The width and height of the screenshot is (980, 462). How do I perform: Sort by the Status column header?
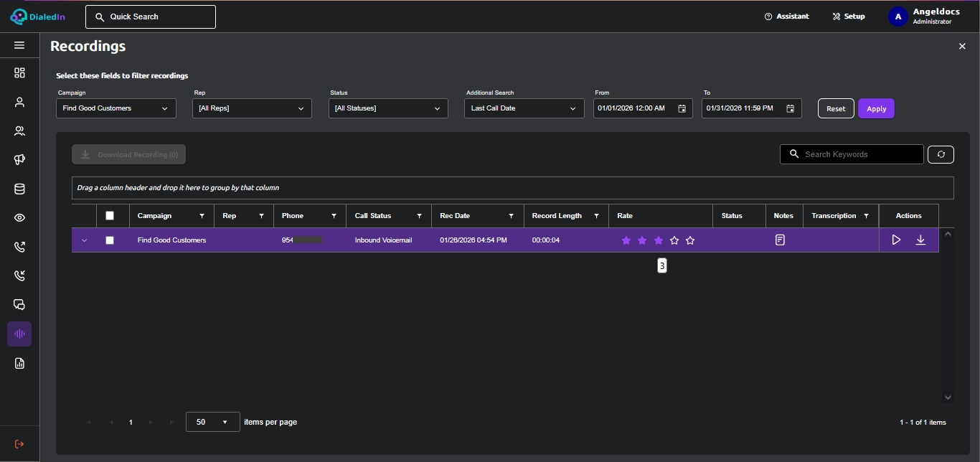[732, 216]
